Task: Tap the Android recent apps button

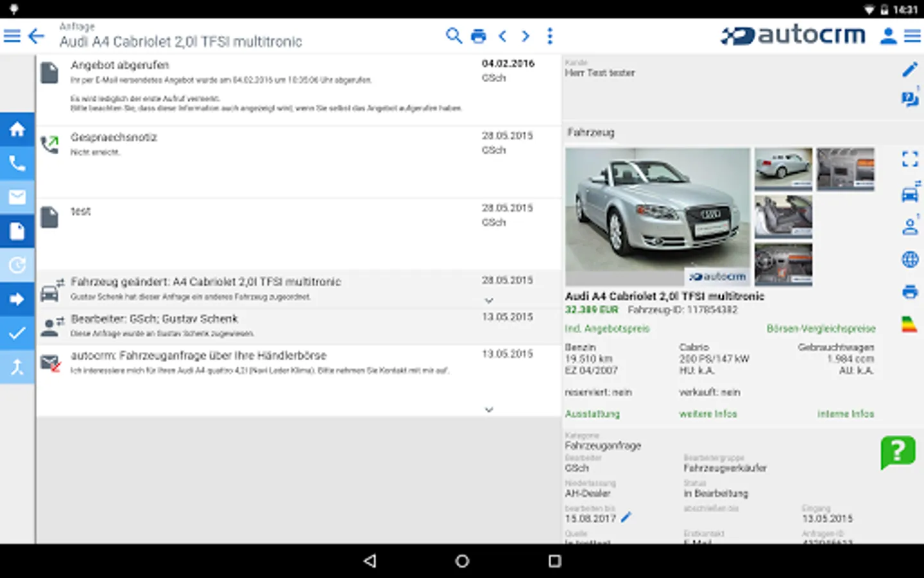Action: point(555,561)
